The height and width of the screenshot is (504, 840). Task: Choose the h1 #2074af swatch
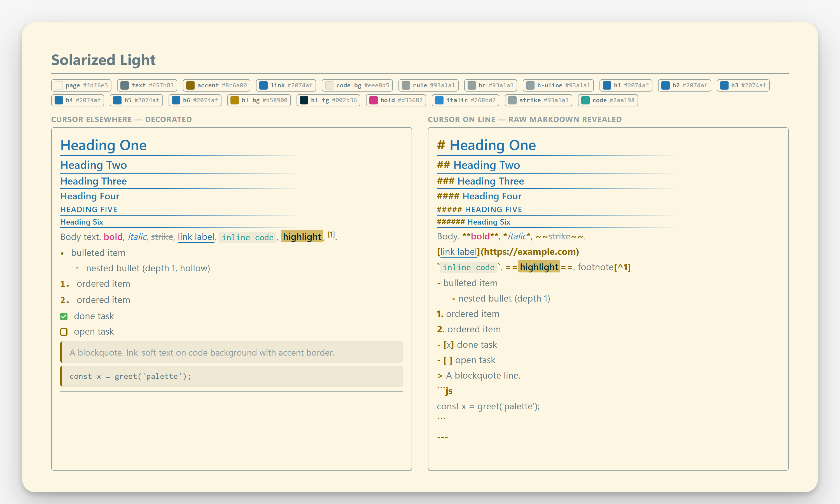626,85
